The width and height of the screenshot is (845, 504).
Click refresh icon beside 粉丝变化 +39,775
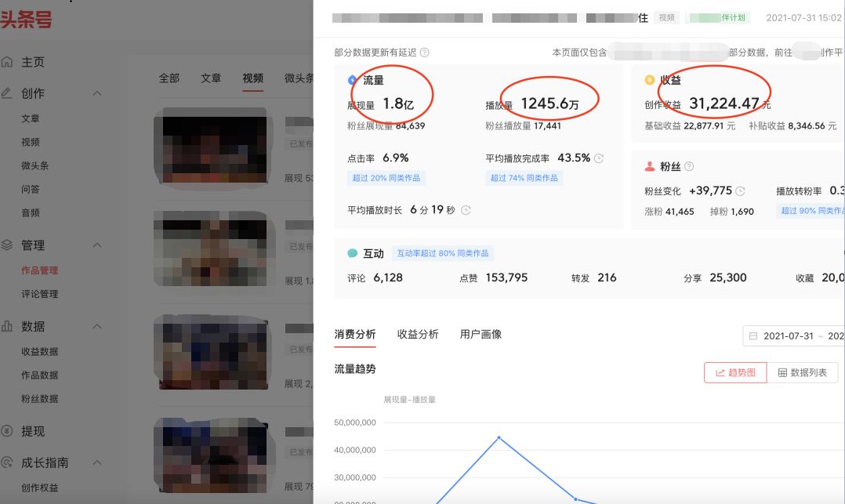click(740, 190)
